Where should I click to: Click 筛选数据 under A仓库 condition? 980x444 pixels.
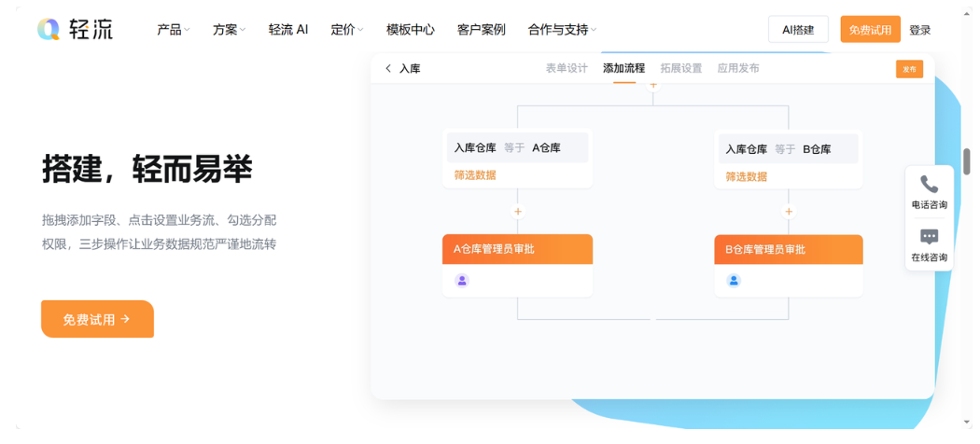[475, 174]
